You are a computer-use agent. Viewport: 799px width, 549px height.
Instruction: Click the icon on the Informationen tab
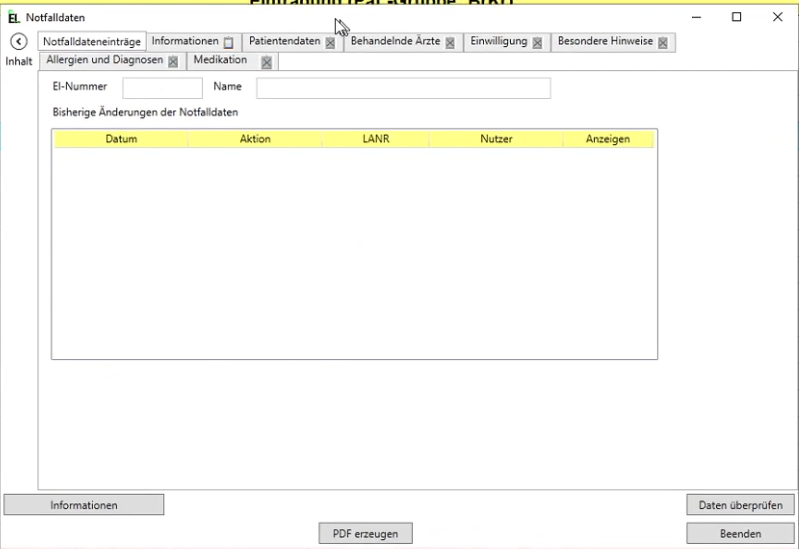coord(229,43)
